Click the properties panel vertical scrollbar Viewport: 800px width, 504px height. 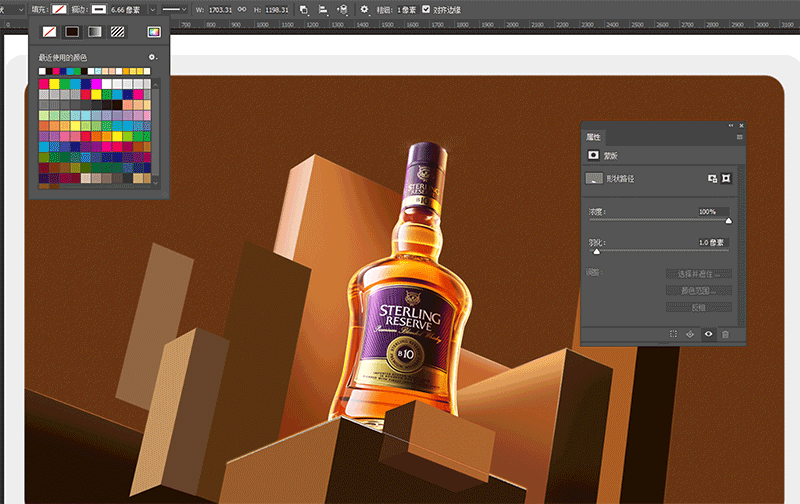(741, 245)
